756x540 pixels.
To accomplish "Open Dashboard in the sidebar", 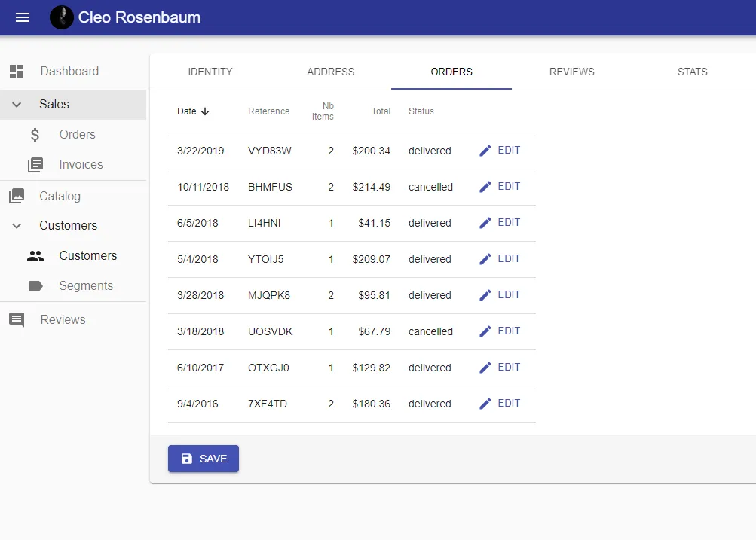I will pyautogui.click(x=69, y=72).
